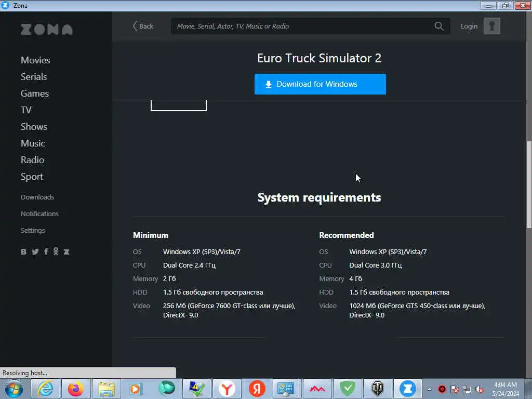The height and width of the screenshot is (399, 532).
Task: Open the TV section
Action: point(26,110)
